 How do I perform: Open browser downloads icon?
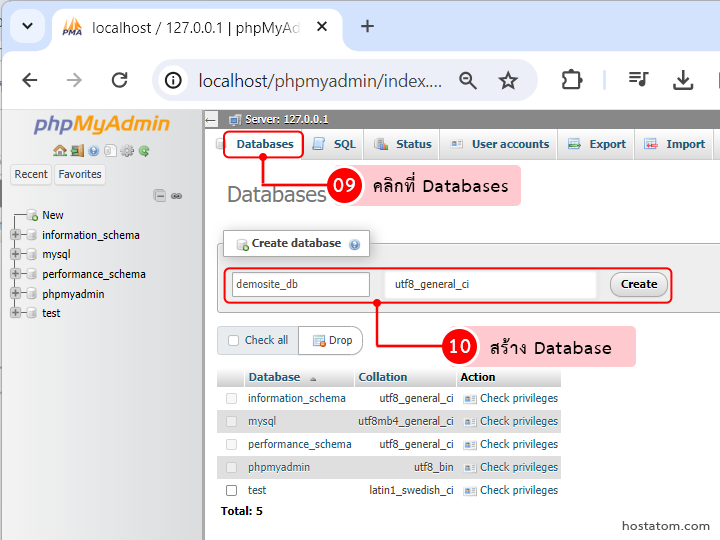[683, 81]
